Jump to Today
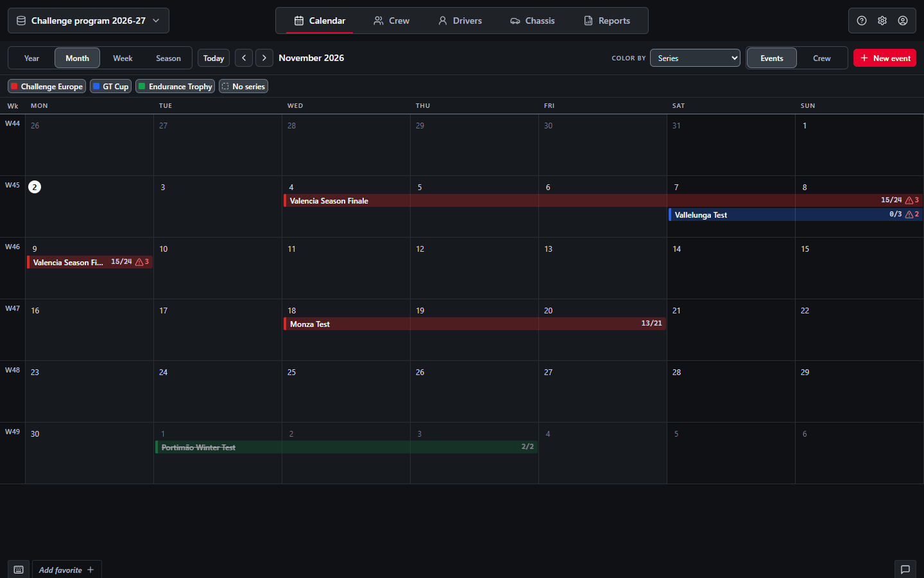The image size is (924, 578). [214, 58]
